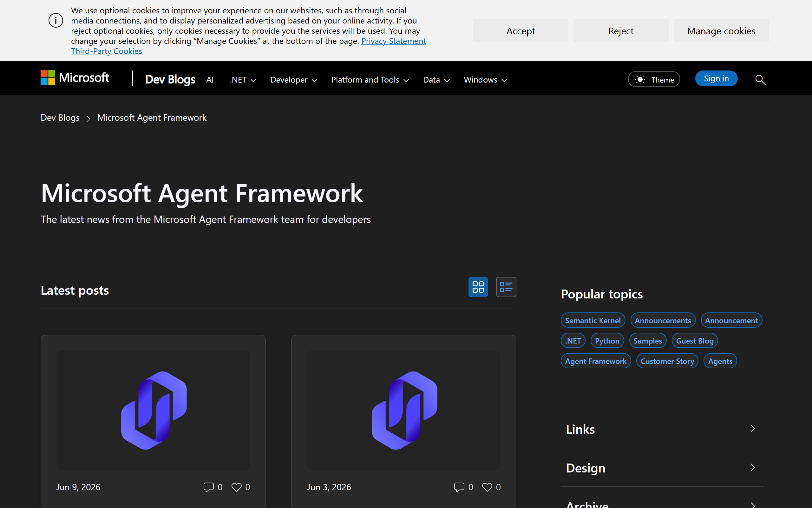This screenshot has height=508, width=812.
Task: Click Microsoft Agent Framework breadcrumb
Action: point(152,117)
